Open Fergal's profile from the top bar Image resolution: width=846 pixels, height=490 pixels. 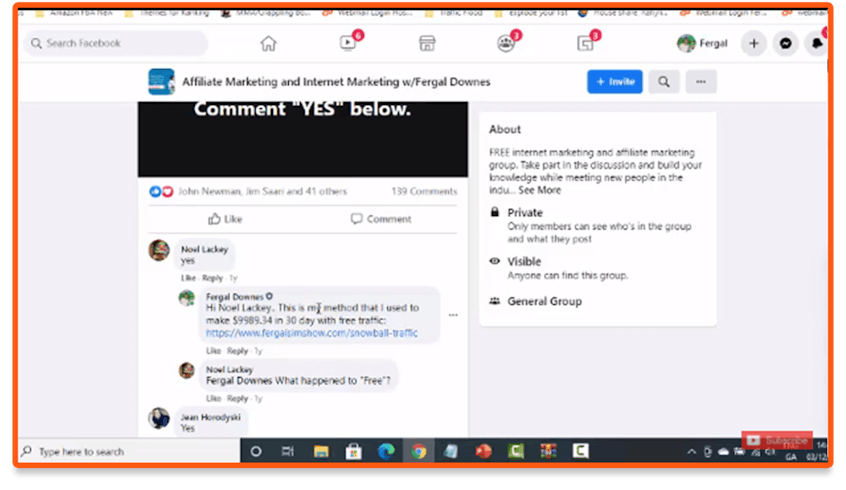(x=702, y=43)
